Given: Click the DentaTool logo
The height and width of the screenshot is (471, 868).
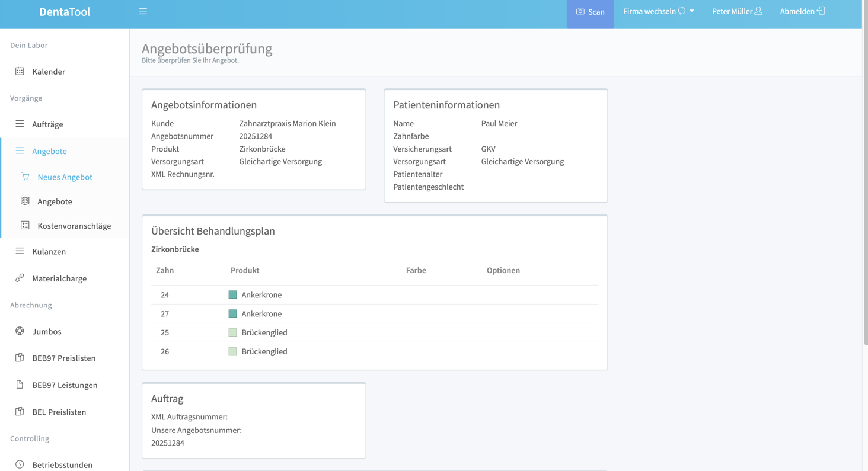Looking at the screenshot, I should point(65,12).
